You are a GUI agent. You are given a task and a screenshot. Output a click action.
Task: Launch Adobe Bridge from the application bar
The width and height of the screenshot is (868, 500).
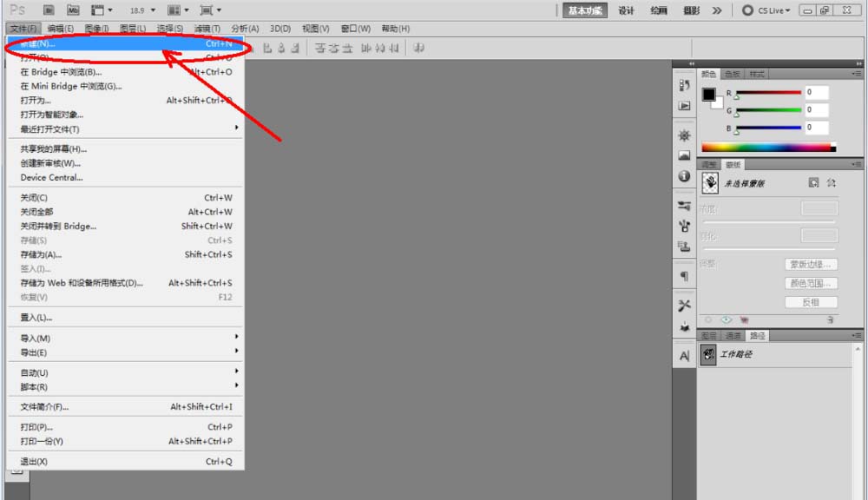tap(48, 10)
